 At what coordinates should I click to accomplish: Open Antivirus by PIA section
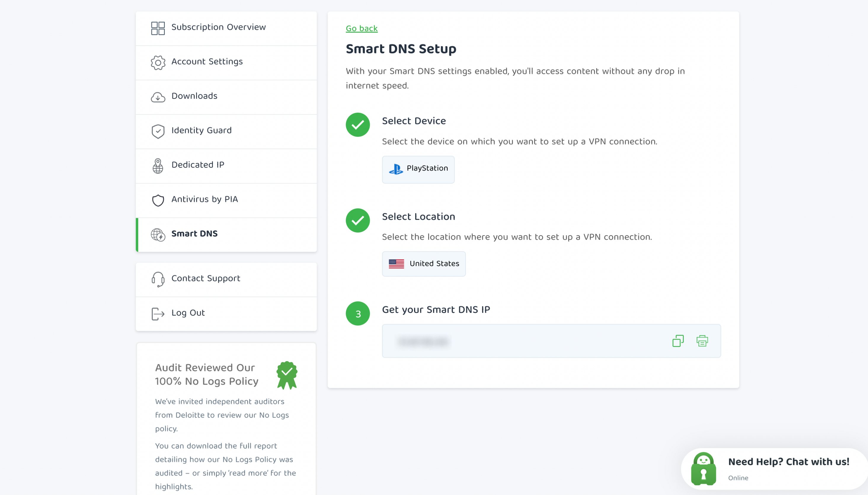click(226, 200)
